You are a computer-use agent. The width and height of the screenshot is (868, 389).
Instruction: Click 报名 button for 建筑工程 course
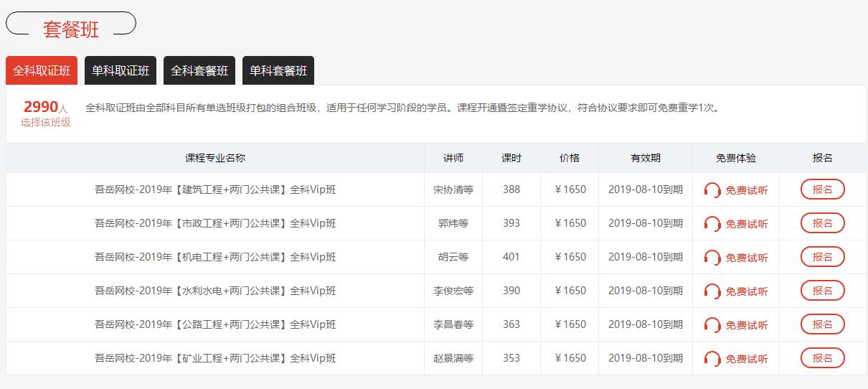[823, 189]
